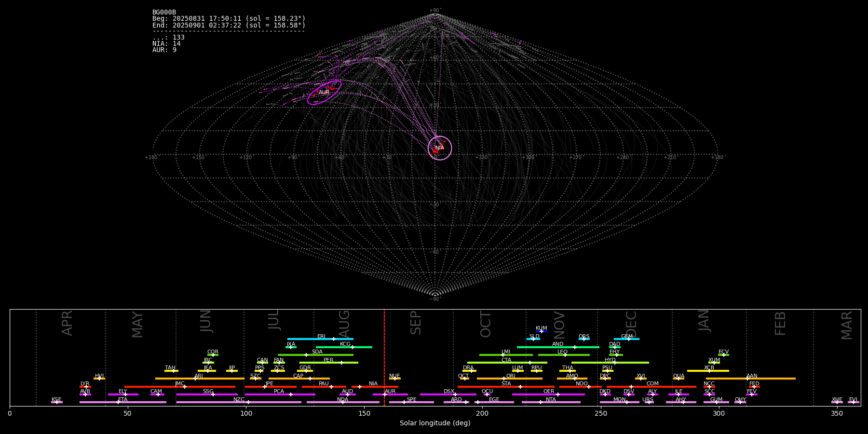Click the ERI shower cyan bar
This screenshot has width=868, height=434.
point(320,339)
